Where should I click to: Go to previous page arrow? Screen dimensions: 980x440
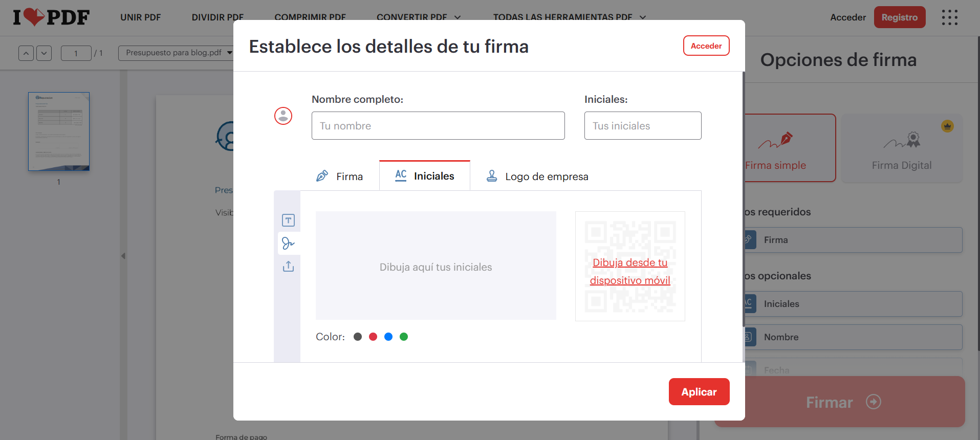26,53
